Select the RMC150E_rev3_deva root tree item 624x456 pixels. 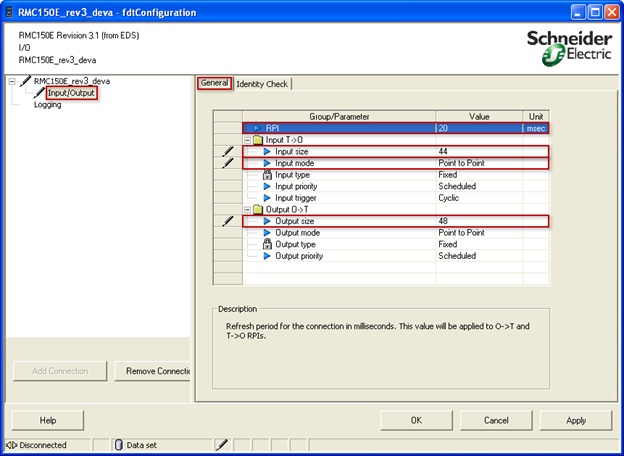[72, 81]
